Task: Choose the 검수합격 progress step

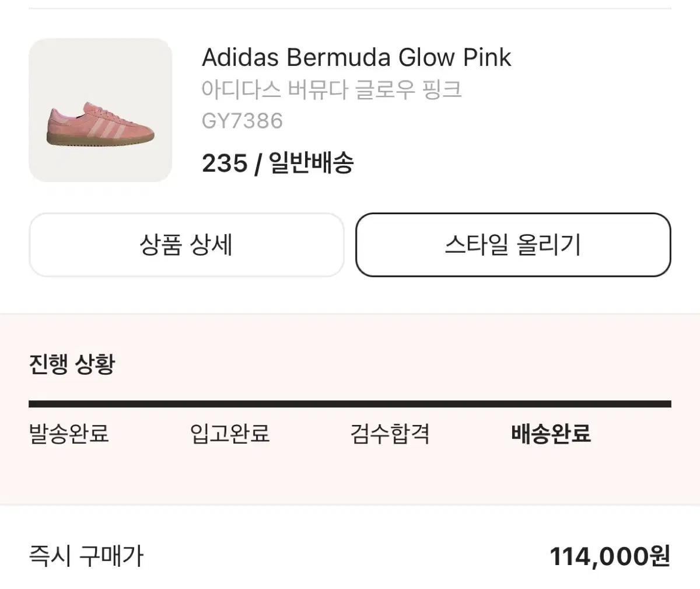Action: coord(390,434)
